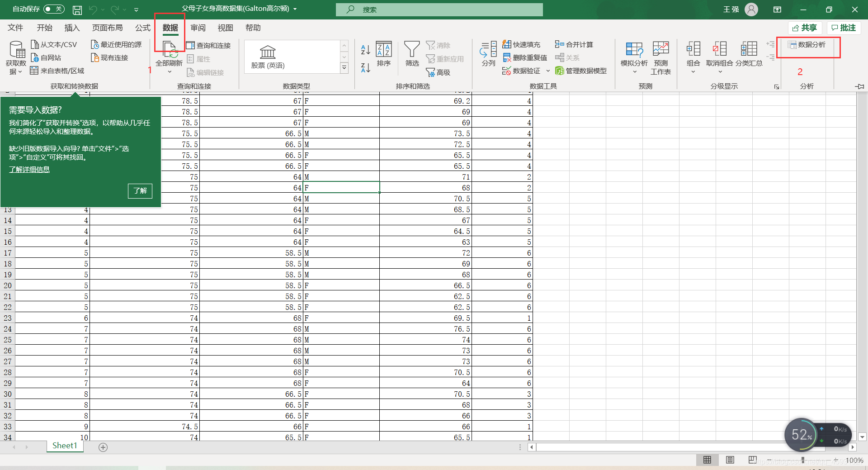Collapse the ribbon with the pin icon
The image size is (868, 470).
[860, 86]
